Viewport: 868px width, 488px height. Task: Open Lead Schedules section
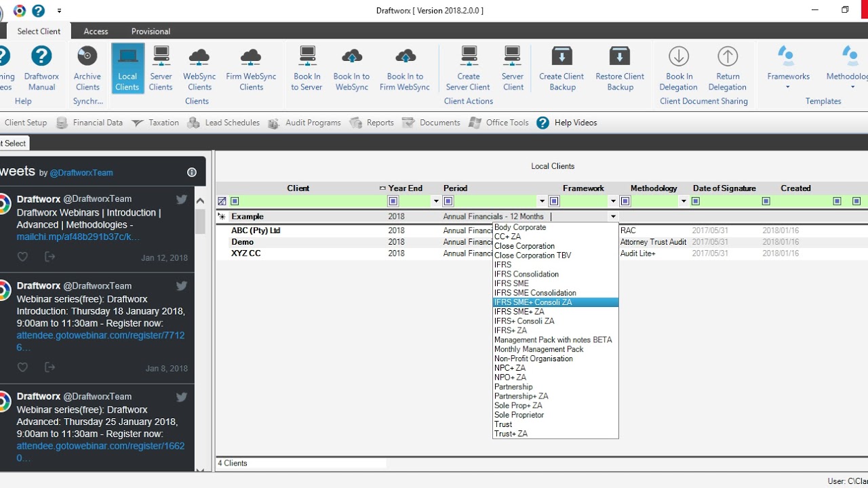tap(224, 123)
